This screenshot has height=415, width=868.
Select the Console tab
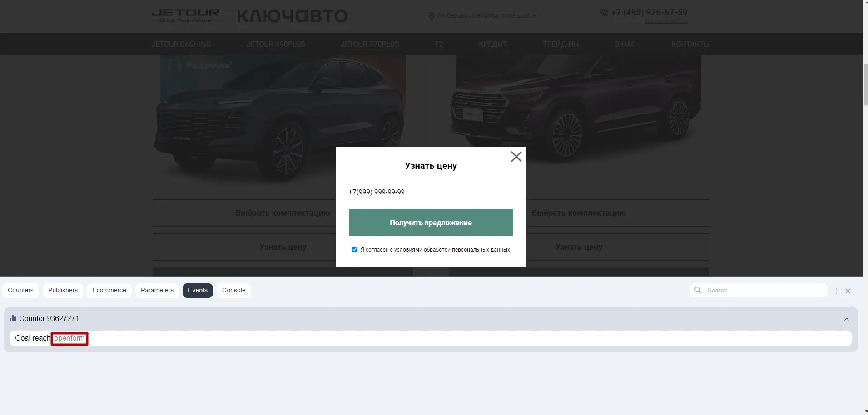[x=233, y=291]
